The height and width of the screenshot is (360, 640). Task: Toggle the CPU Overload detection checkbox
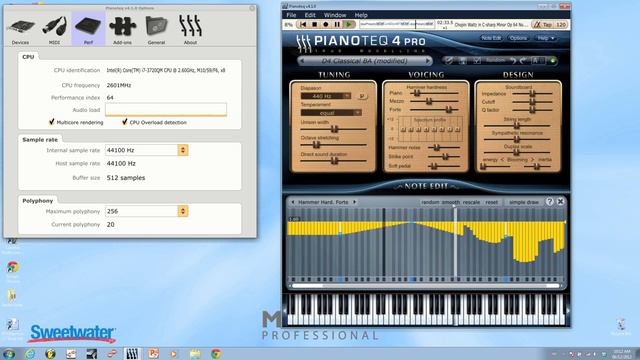tap(124, 122)
